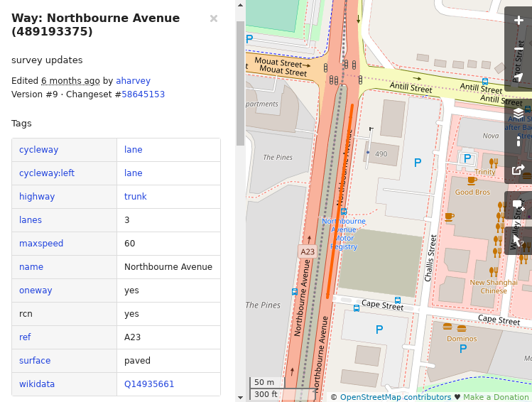The height and width of the screenshot is (402, 532).
Task: Open the map key info panel
Action: 519,141
